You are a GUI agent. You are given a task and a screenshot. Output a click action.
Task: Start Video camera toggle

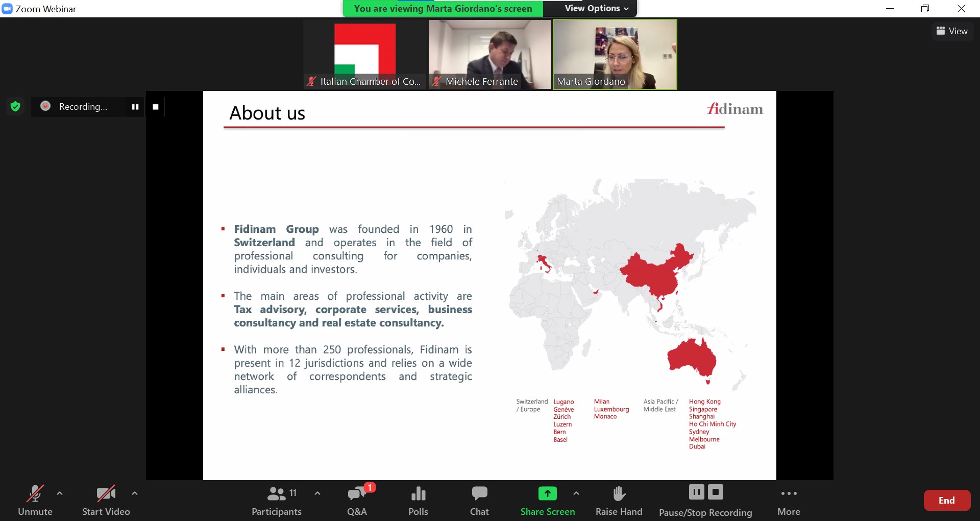pos(106,501)
